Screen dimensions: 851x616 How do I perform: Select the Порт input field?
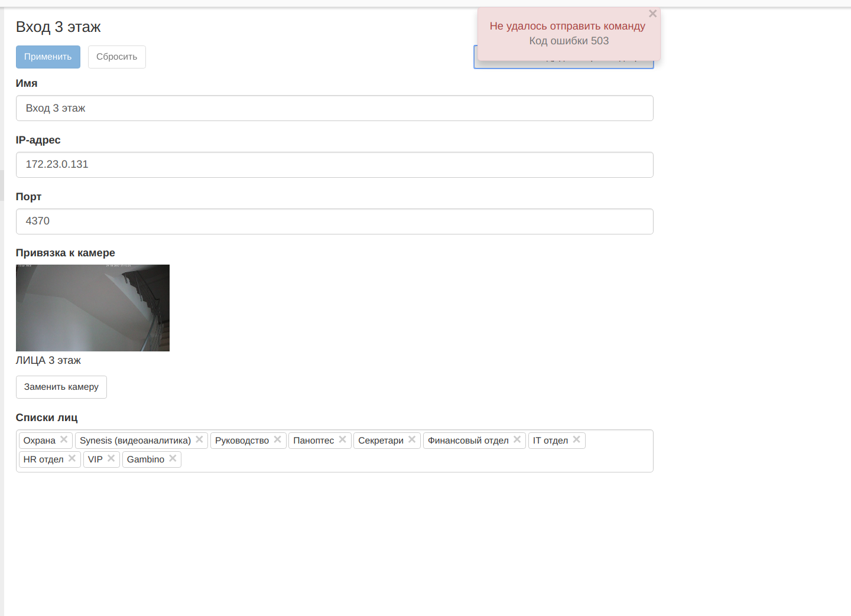tap(334, 221)
